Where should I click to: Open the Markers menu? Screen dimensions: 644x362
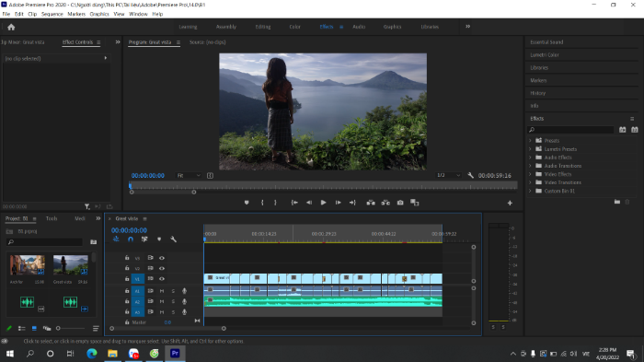[x=76, y=14]
